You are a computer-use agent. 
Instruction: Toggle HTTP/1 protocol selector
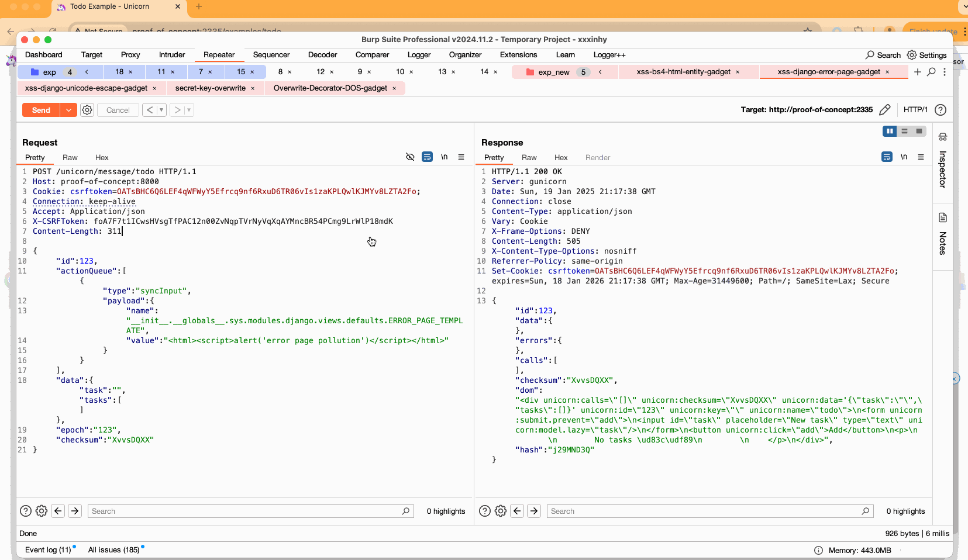point(915,110)
